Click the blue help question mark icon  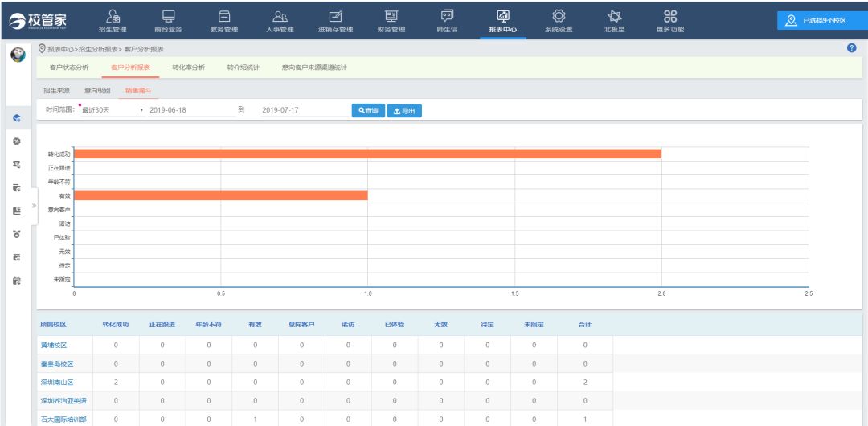pyautogui.click(x=851, y=49)
